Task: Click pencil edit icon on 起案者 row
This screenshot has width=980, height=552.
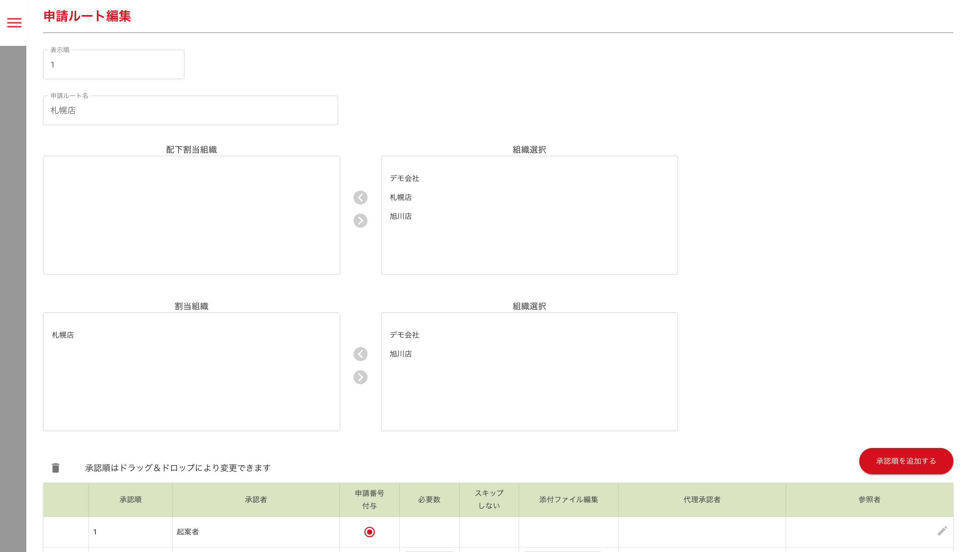Action: pos(942,531)
